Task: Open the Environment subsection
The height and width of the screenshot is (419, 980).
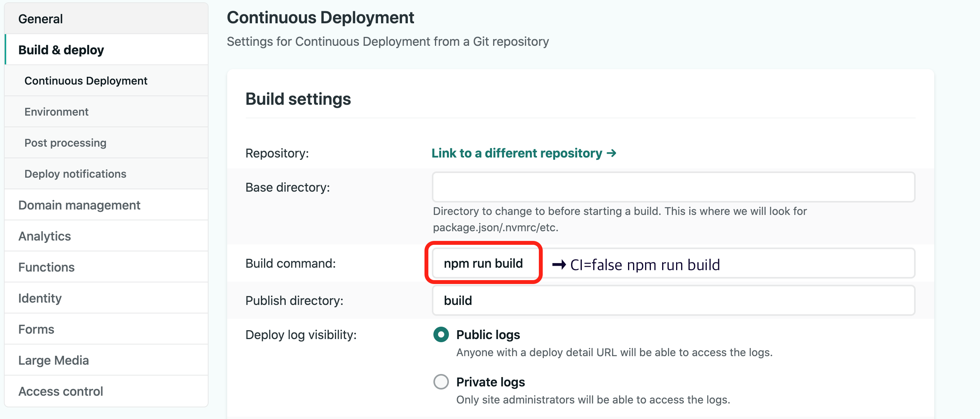Action: tap(56, 112)
